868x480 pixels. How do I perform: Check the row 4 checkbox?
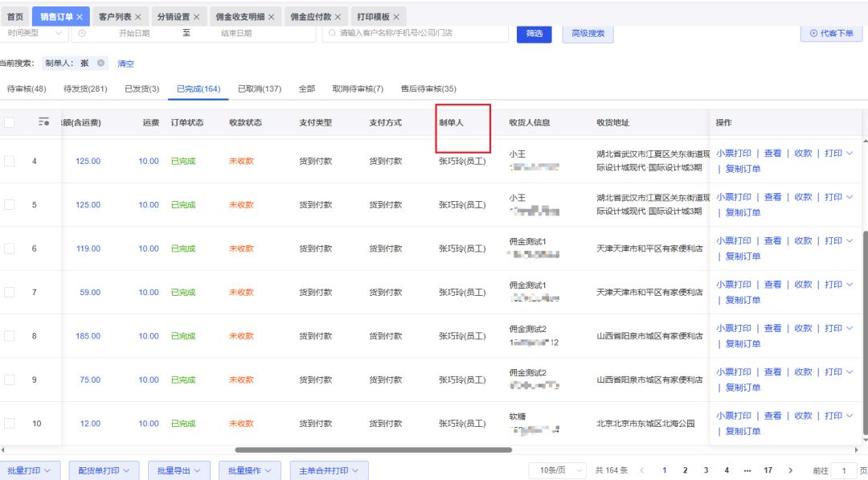tap(10, 161)
